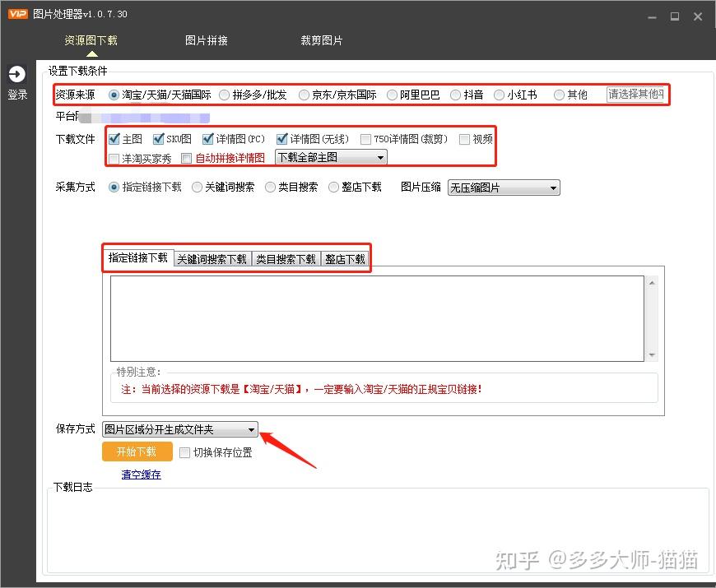
Task: Click the 开始下载 button
Action: (x=137, y=451)
